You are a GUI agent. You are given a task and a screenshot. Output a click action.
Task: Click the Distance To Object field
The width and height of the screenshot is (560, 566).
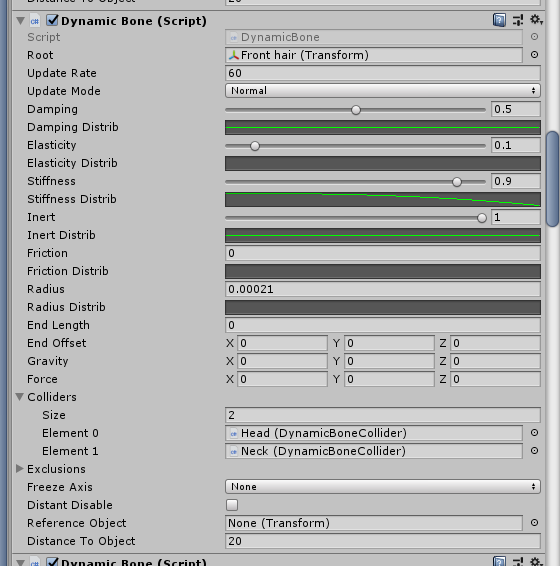coord(383,541)
